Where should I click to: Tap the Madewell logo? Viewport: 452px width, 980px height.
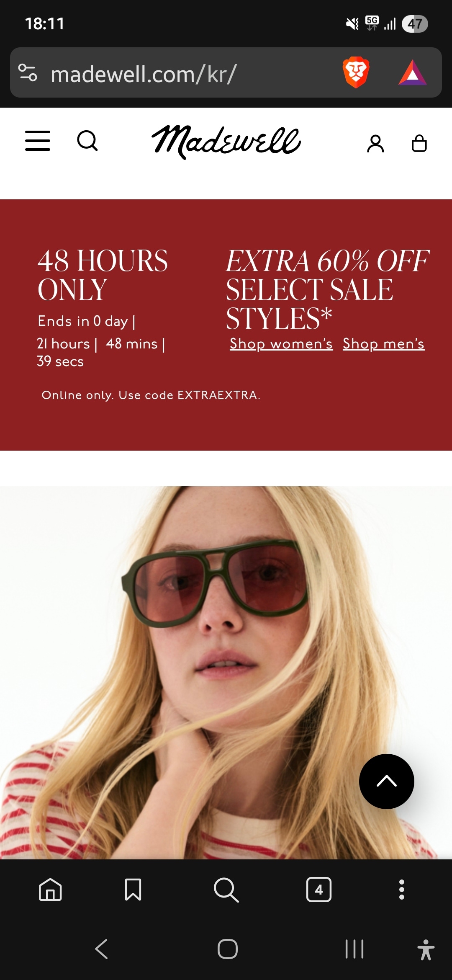click(226, 142)
